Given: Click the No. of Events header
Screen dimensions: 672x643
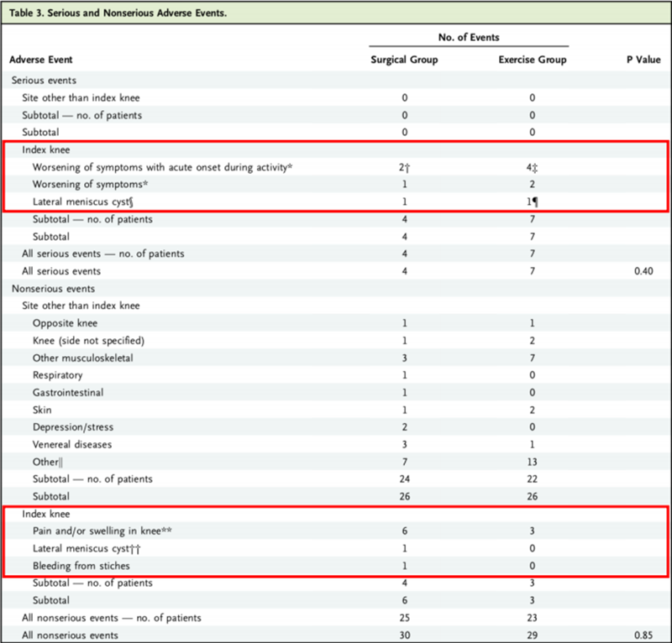Looking at the screenshot, I should pyautogui.click(x=468, y=38).
